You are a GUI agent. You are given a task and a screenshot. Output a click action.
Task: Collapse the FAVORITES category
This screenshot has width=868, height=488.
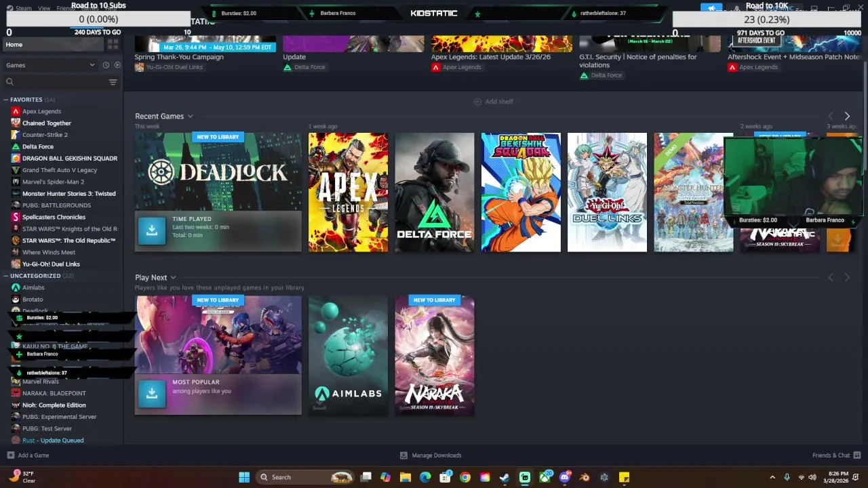point(6,100)
